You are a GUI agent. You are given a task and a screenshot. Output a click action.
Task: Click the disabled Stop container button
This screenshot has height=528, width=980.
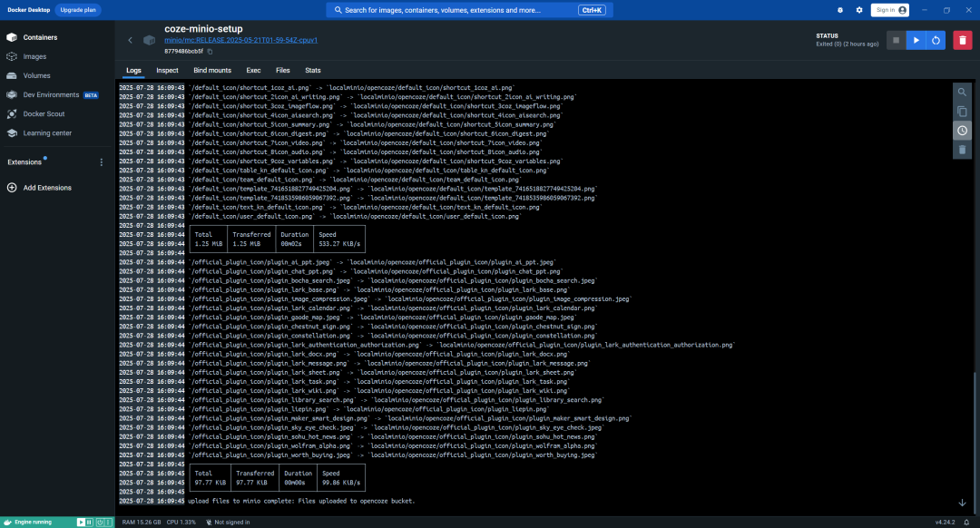pyautogui.click(x=896, y=40)
